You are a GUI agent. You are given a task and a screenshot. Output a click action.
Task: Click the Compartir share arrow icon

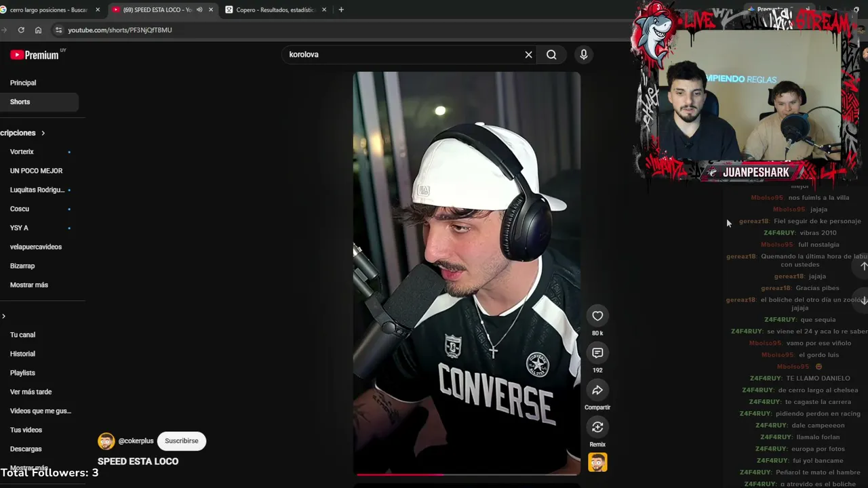(597, 390)
